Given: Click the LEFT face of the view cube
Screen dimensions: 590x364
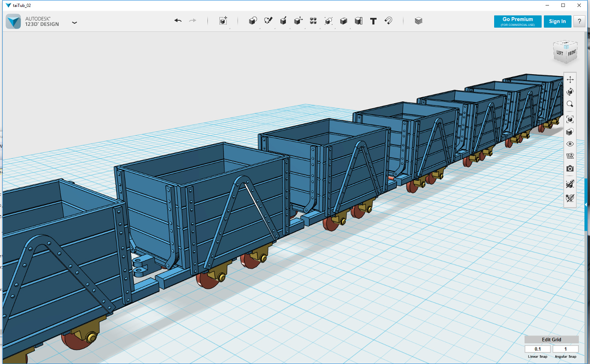Looking at the screenshot, I should coord(560,53).
